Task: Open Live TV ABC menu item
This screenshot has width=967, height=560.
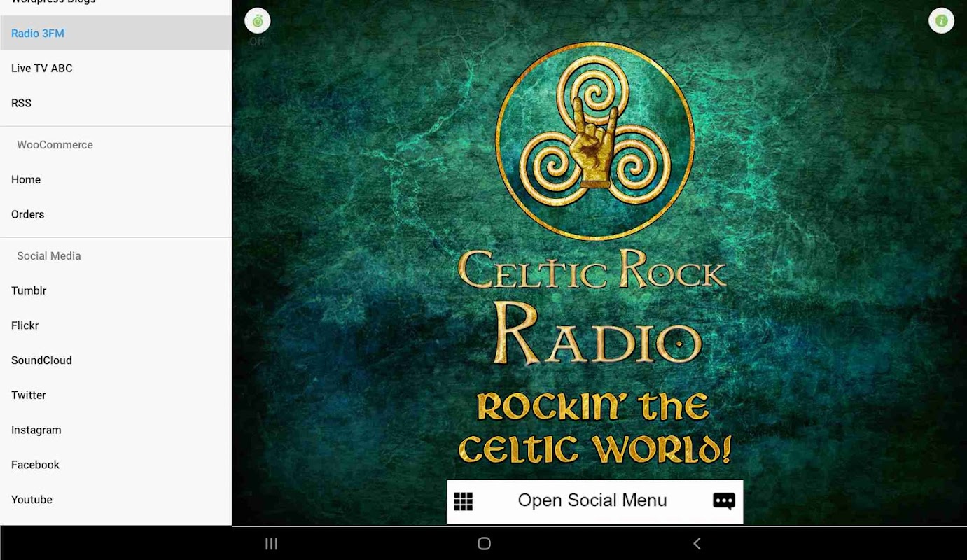Action: point(116,68)
